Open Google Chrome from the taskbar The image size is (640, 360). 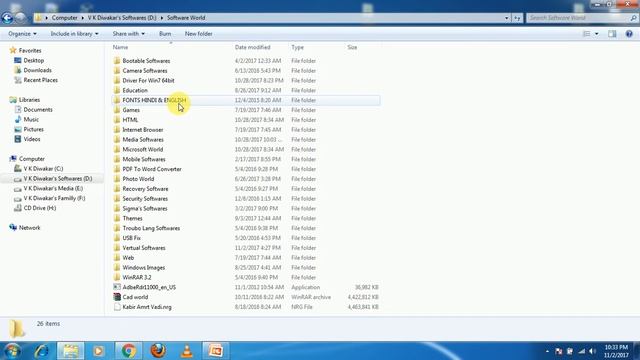(129, 351)
